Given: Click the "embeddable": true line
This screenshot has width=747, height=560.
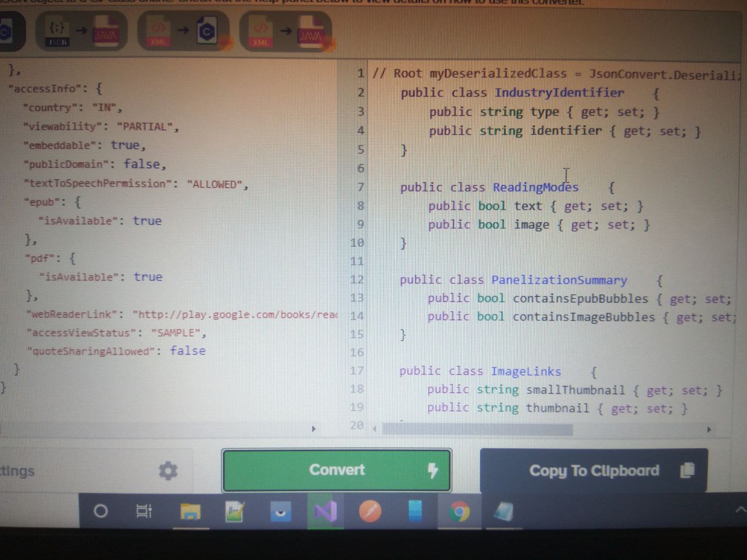Looking at the screenshot, I should pyautogui.click(x=84, y=145).
